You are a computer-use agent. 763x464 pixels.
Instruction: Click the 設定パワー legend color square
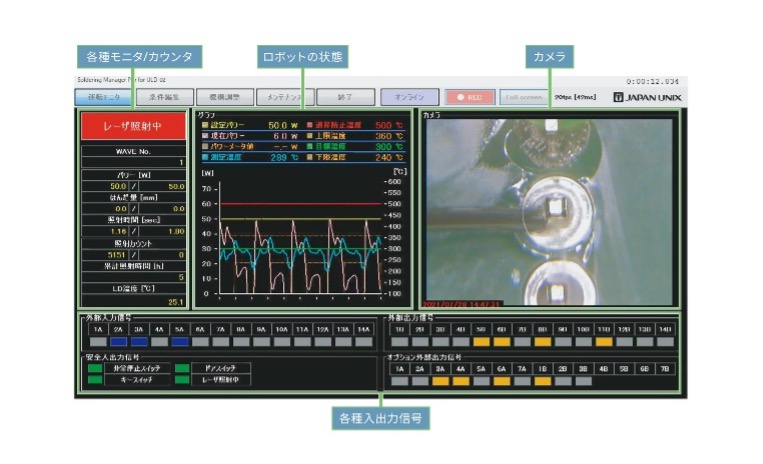pos(205,125)
